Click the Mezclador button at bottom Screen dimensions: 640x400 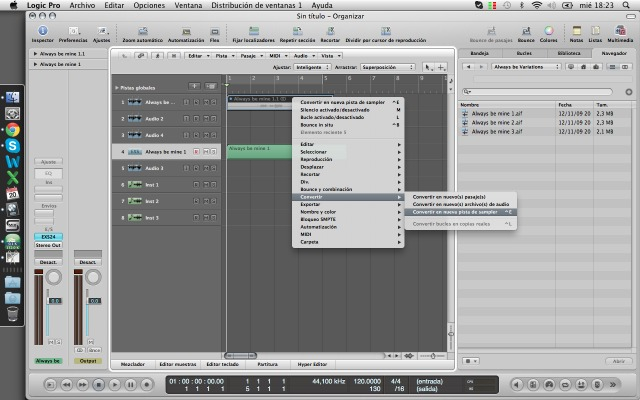[132, 364]
